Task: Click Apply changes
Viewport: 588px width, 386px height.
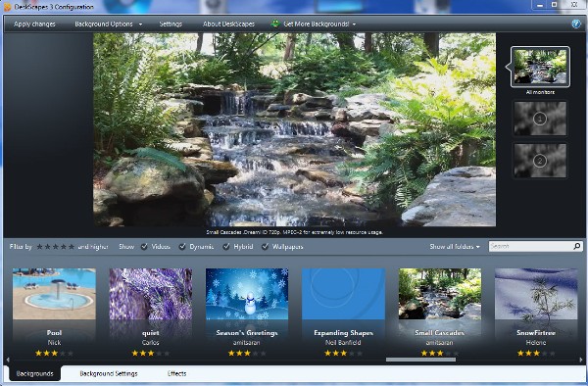Action: tap(34, 24)
